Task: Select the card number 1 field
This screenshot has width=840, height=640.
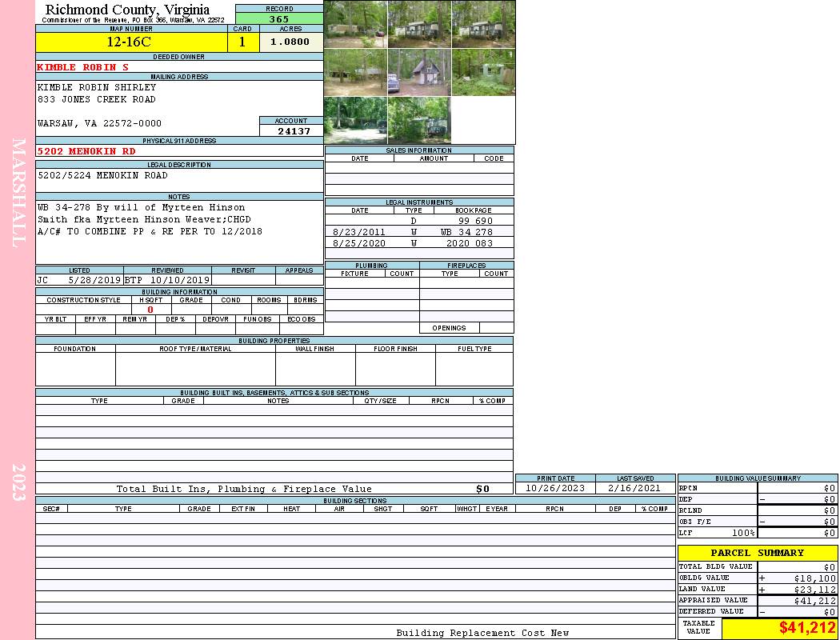Action: click(x=242, y=42)
